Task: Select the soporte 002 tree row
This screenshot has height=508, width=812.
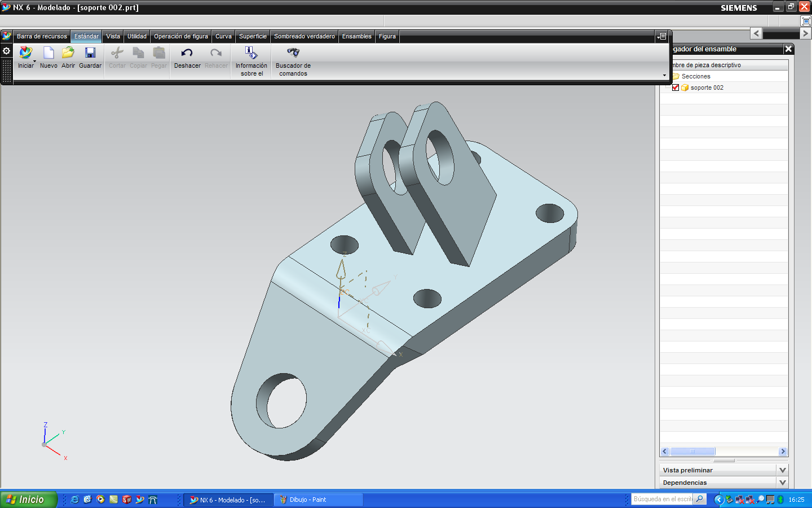Action: point(724,87)
